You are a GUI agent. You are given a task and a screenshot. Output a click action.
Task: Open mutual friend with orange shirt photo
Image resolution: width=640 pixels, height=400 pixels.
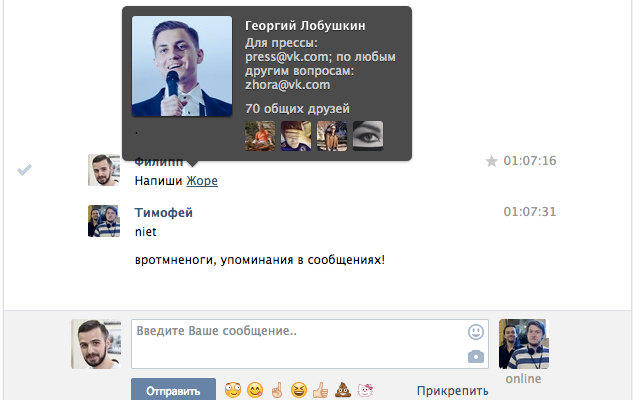(260, 136)
